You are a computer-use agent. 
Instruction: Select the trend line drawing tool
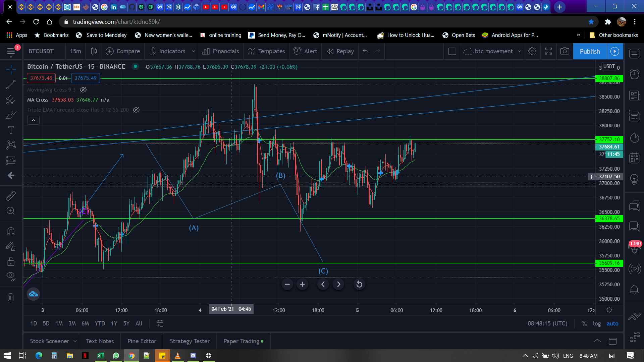click(x=11, y=85)
